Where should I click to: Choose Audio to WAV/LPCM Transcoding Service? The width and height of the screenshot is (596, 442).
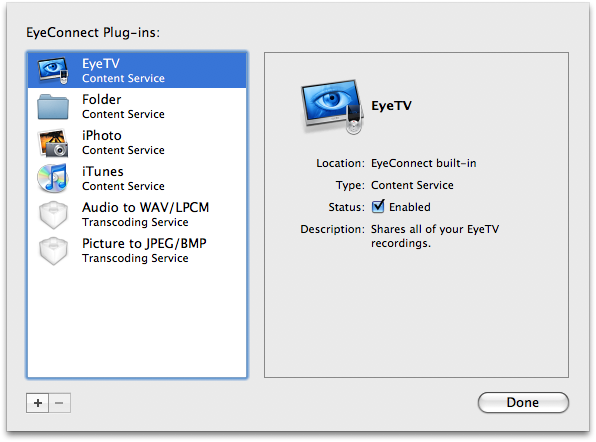[137, 215]
